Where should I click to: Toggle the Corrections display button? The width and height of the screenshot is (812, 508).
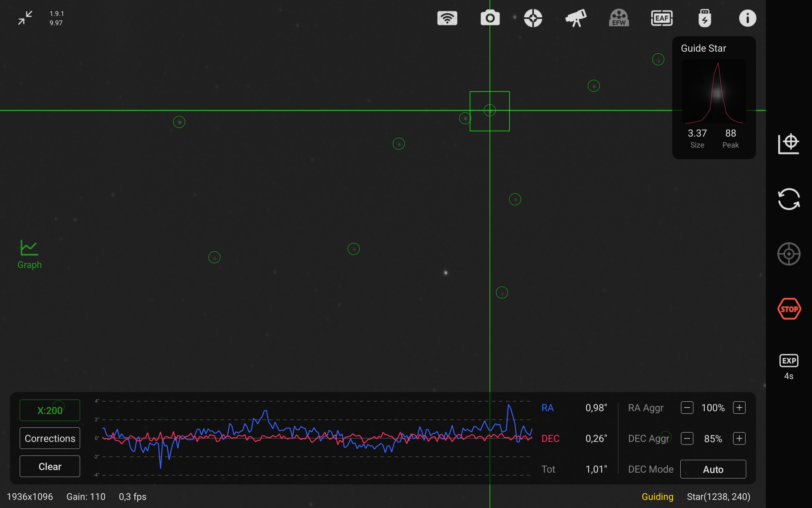(x=50, y=438)
